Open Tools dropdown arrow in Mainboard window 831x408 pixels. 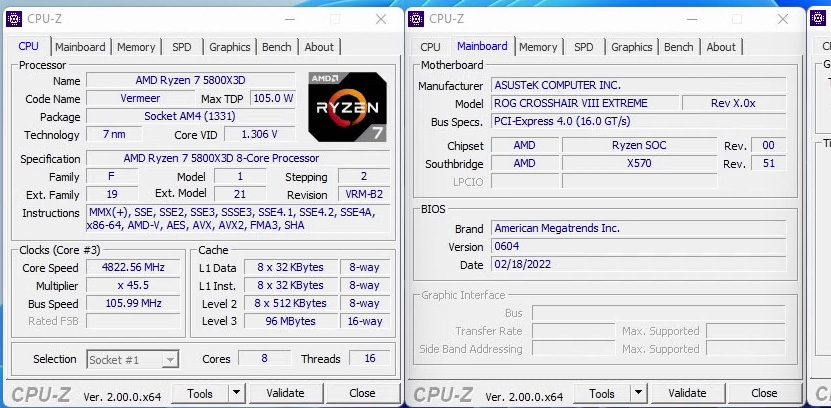[x=639, y=393]
